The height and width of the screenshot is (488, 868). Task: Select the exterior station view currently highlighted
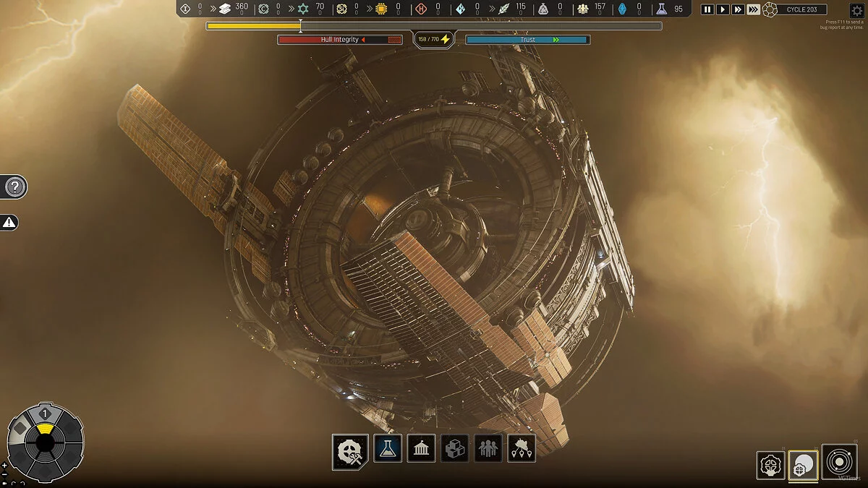803,466
